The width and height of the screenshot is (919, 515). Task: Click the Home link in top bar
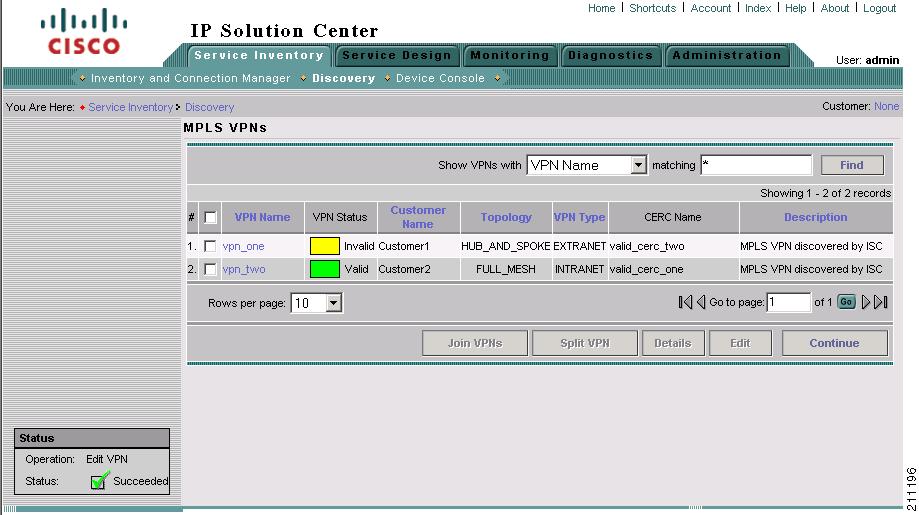pos(601,8)
